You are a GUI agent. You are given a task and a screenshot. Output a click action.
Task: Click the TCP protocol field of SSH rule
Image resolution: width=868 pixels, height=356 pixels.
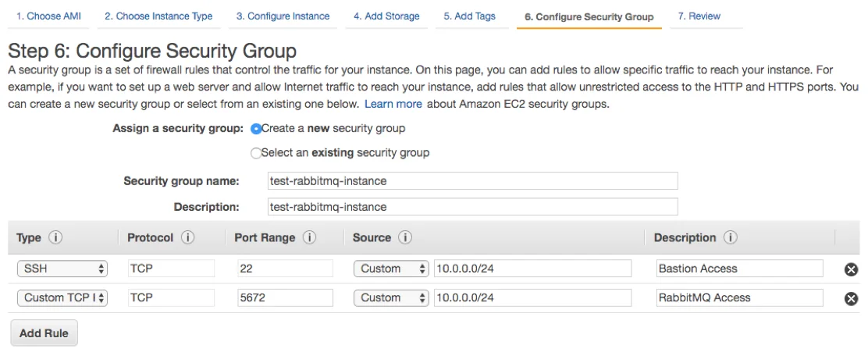[171, 269]
